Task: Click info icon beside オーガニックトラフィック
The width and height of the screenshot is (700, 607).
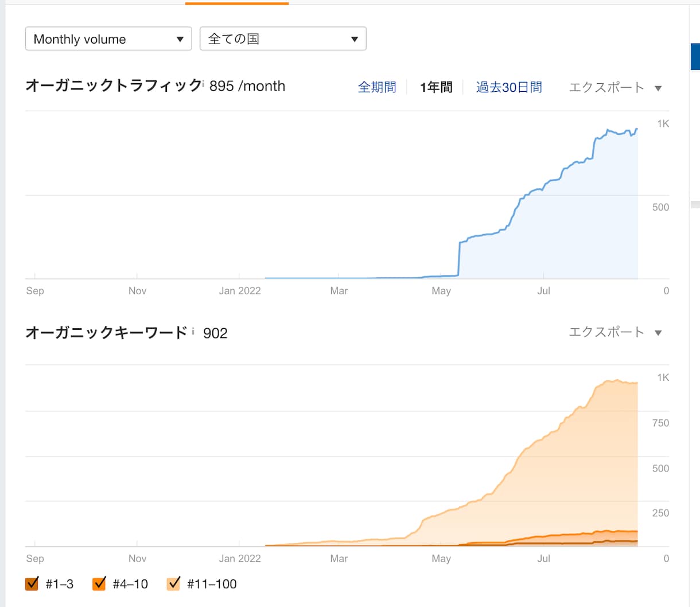Action: click(203, 83)
